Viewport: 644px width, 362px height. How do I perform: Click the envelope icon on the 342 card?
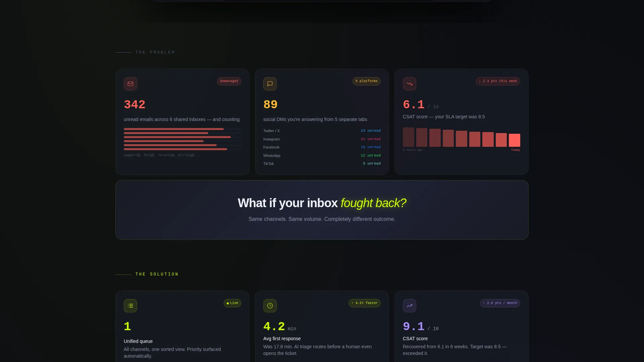(130, 84)
